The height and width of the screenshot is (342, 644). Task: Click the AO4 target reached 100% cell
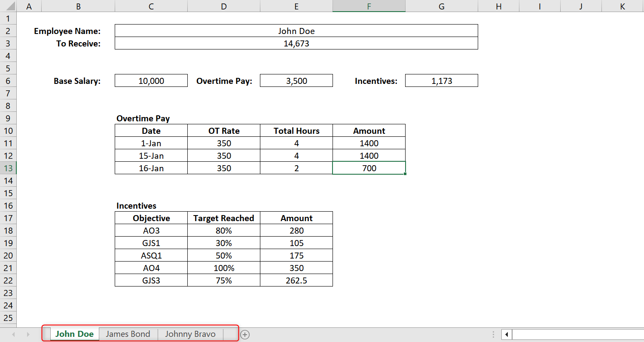(x=224, y=268)
